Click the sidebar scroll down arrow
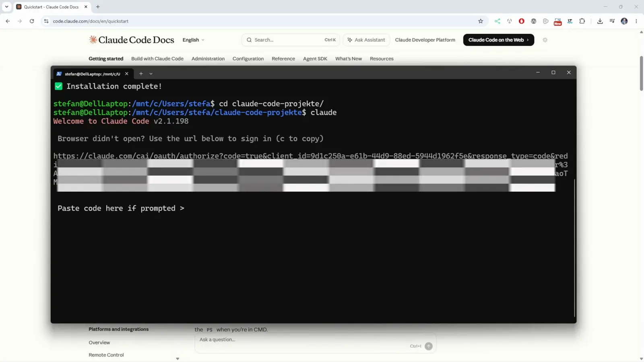This screenshot has height=362, width=644. tap(178, 359)
